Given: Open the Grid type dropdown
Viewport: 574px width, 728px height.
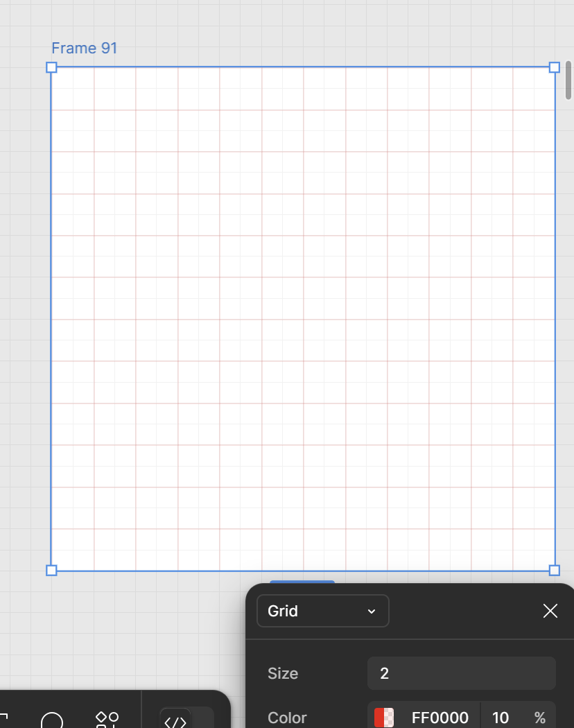Looking at the screenshot, I should pyautogui.click(x=323, y=611).
